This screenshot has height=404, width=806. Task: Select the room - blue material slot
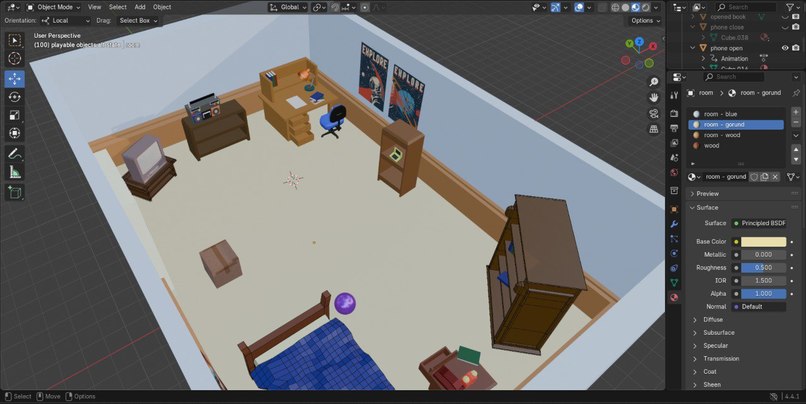pos(736,114)
